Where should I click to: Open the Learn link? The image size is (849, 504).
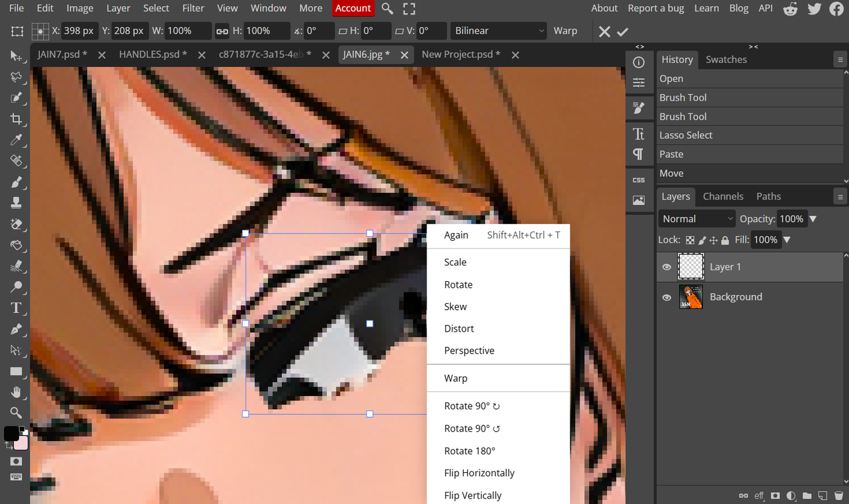(706, 9)
